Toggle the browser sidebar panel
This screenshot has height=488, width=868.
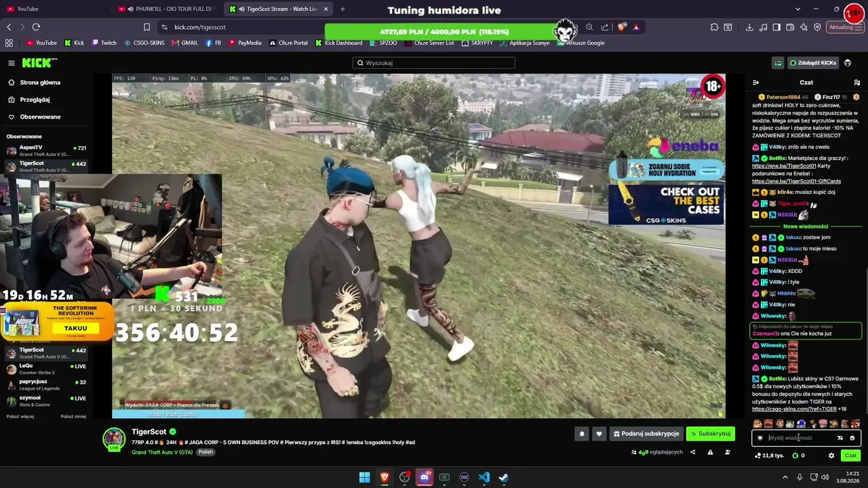click(x=777, y=27)
